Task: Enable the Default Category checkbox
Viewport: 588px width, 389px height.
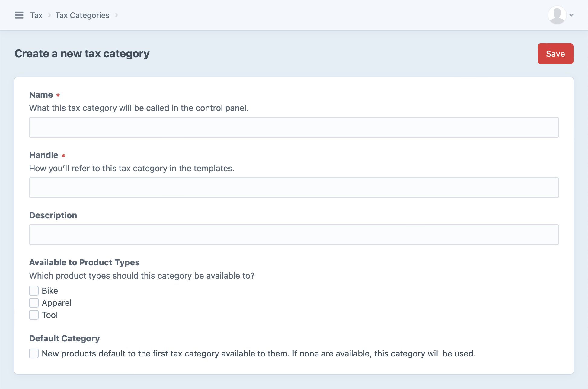Action: click(x=34, y=353)
